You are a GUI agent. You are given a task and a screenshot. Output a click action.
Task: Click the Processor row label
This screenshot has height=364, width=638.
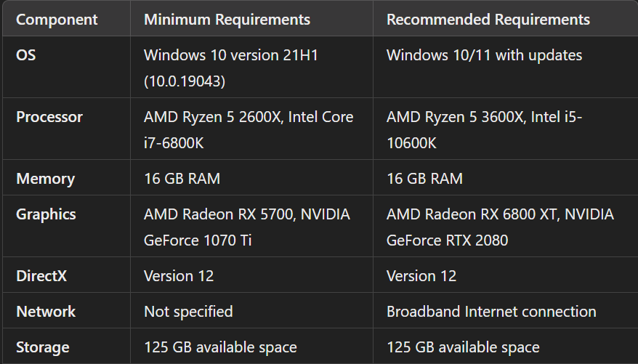(49, 117)
